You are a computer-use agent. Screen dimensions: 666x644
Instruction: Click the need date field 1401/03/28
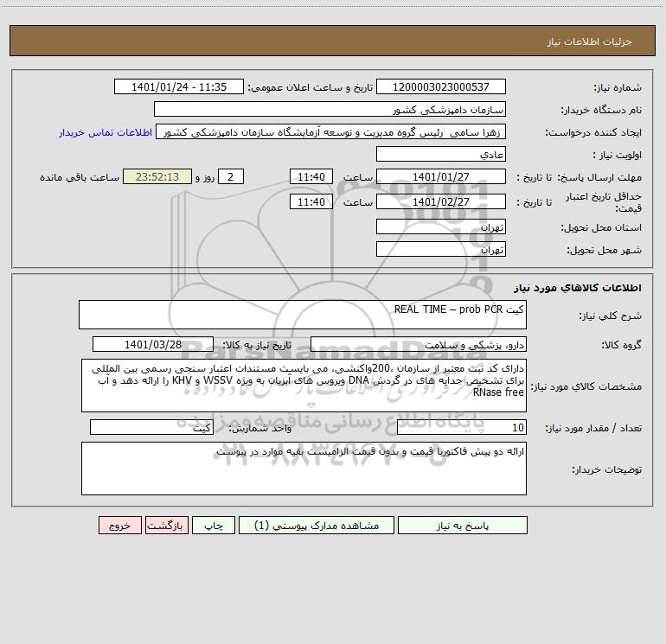coord(153,344)
